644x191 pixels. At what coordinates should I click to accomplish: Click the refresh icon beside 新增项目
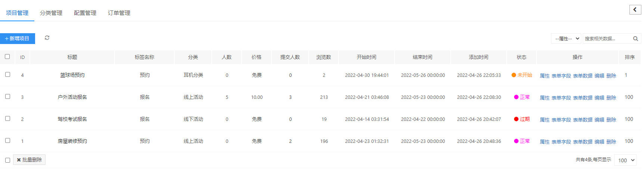(x=47, y=38)
